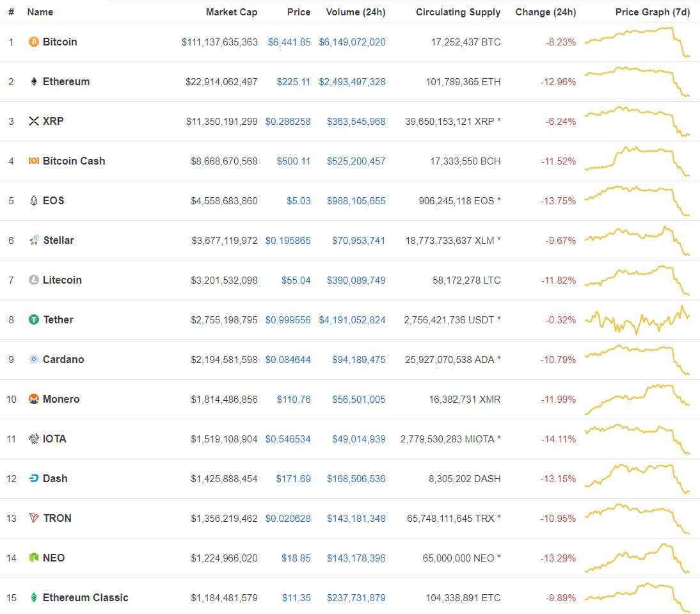Click the Monero orange logo
The image size is (700, 614).
tap(33, 399)
